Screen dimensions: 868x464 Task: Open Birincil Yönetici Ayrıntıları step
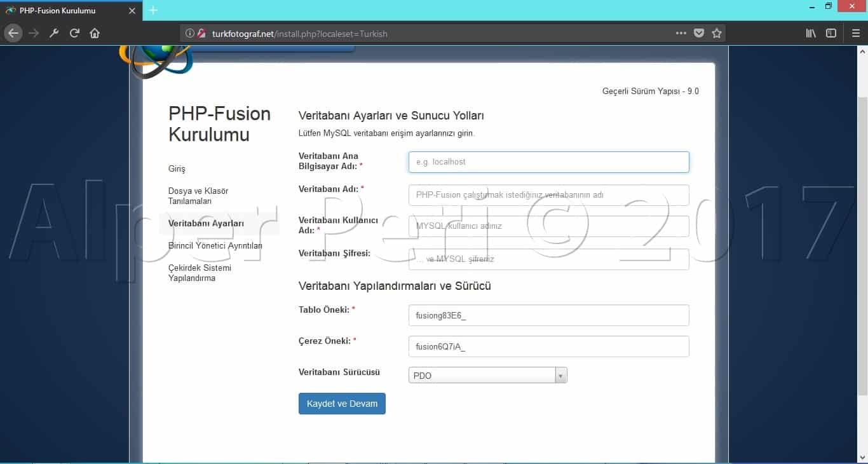215,246
